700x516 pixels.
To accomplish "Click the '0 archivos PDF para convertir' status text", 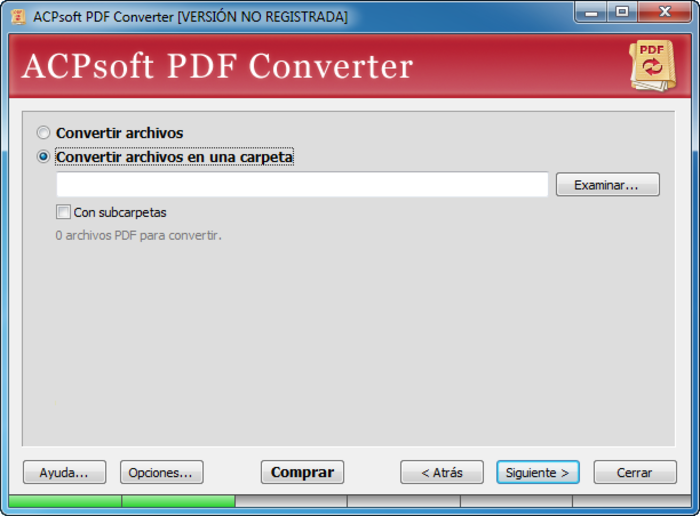I will pos(138,236).
